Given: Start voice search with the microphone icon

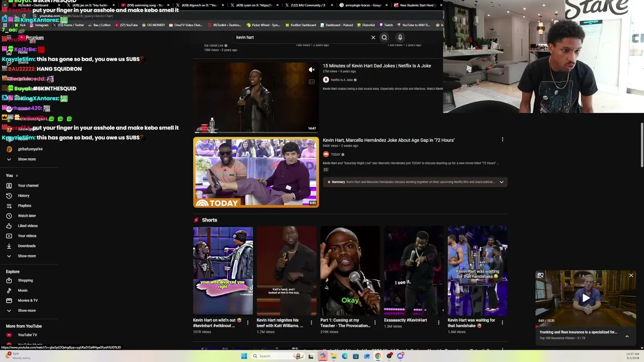Looking at the screenshot, I should (400, 37).
